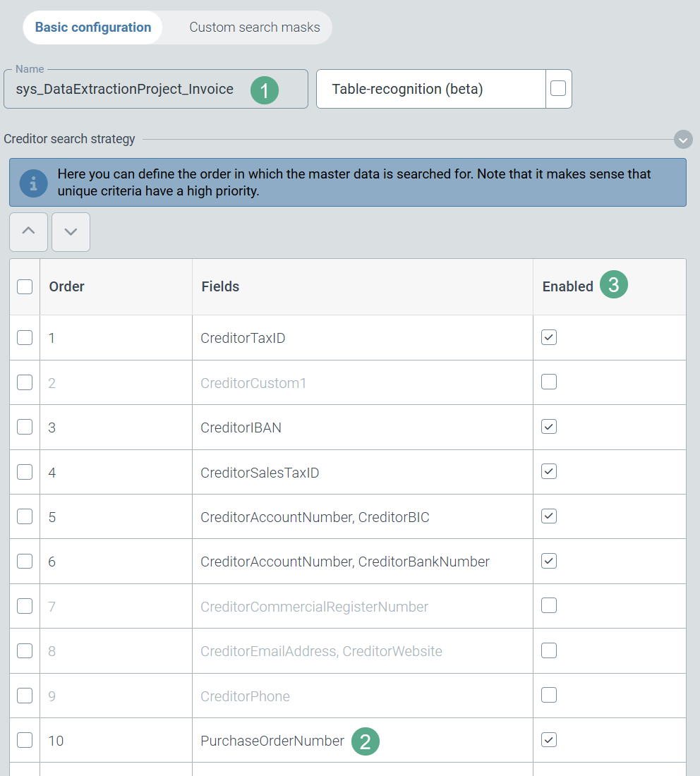Click the info icon in blue banner
The image size is (700, 776).
[33, 183]
